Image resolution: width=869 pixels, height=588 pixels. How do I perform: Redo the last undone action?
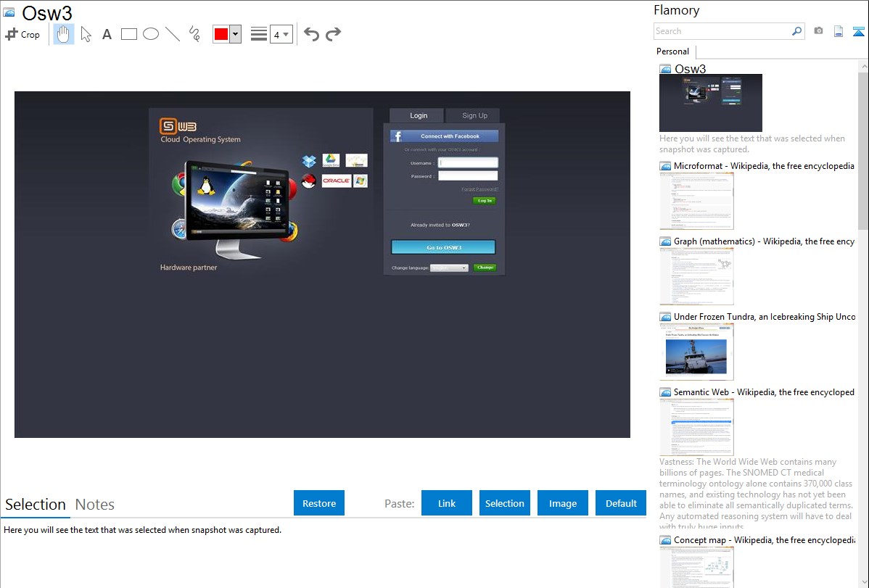click(x=333, y=34)
